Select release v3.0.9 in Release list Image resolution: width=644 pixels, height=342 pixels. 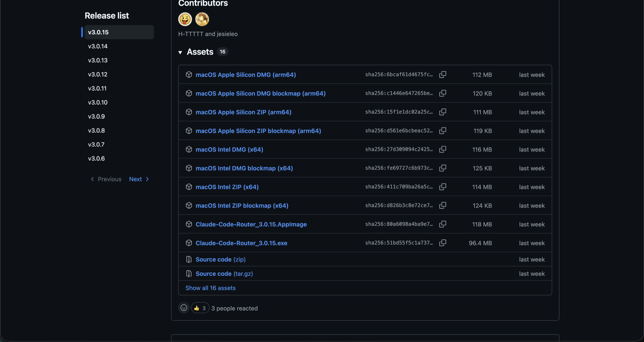pyautogui.click(x=97, y=116)
